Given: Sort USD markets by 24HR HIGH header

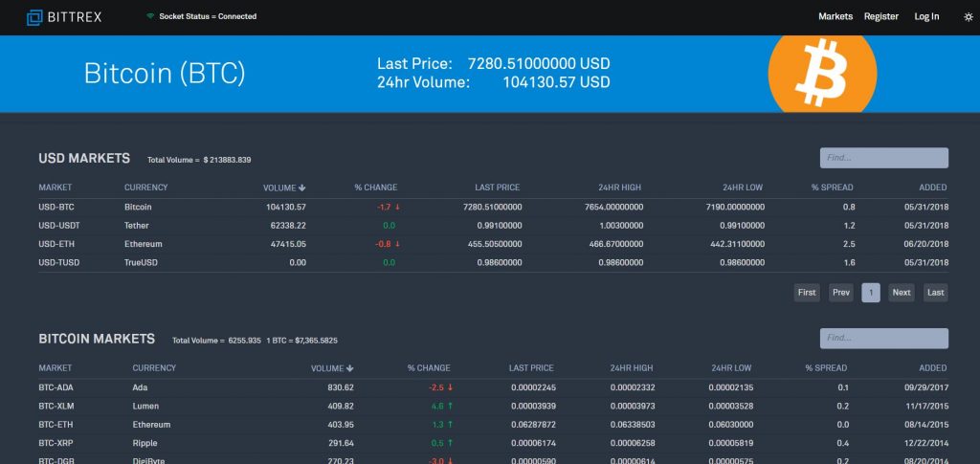Looking at the screenshot, I should tap(619, 188).
